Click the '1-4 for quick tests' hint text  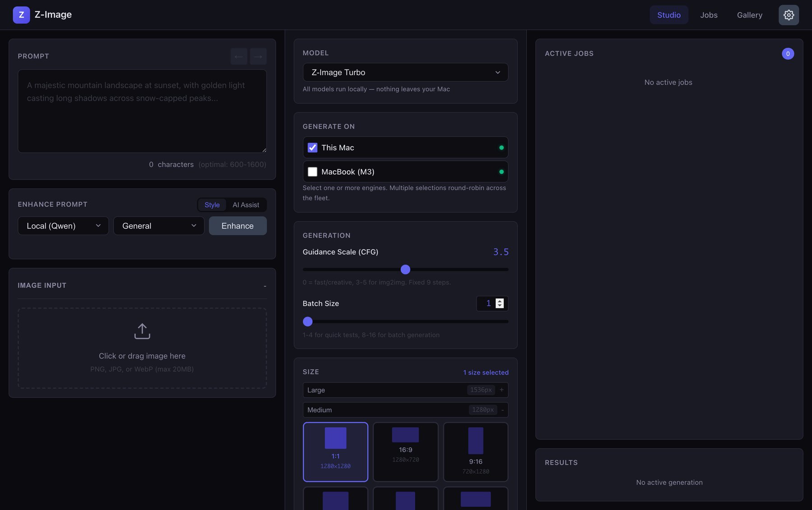pyautogui.click(x=371, y=335)
